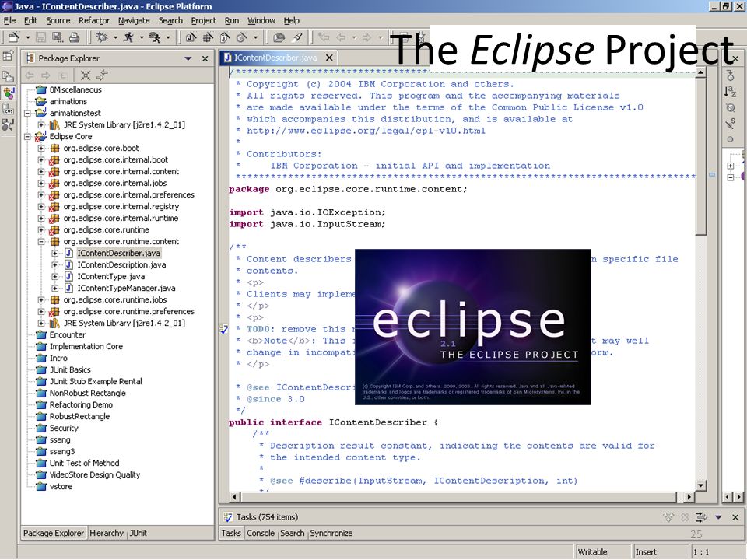Click the New wizard toolbar icon

[14, 37]
